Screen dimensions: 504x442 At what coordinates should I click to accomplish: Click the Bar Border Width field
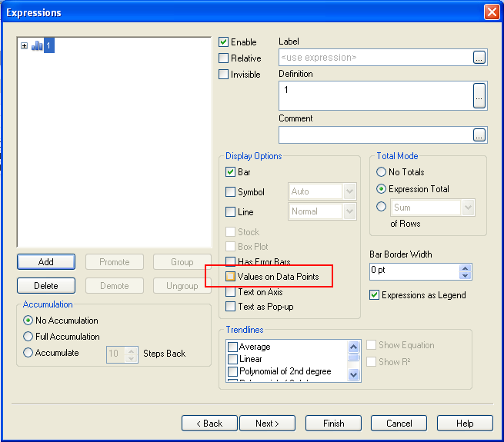pyautogui.click(x=415, y=272)
